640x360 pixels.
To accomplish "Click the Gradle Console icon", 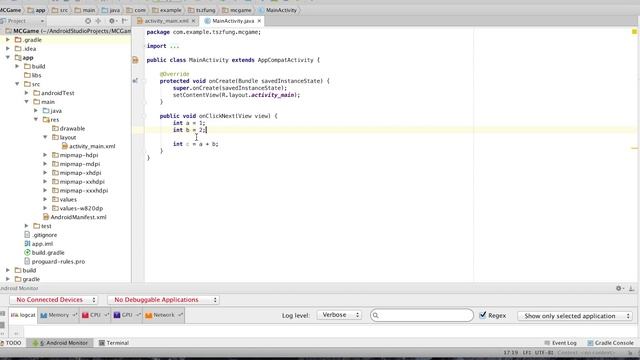I will tap(590, 343).
